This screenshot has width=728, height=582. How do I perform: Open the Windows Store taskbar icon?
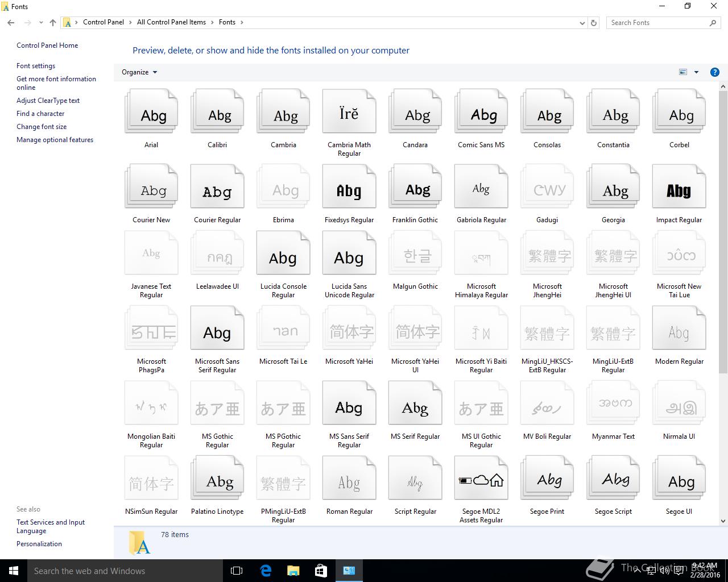coord(321,571)
